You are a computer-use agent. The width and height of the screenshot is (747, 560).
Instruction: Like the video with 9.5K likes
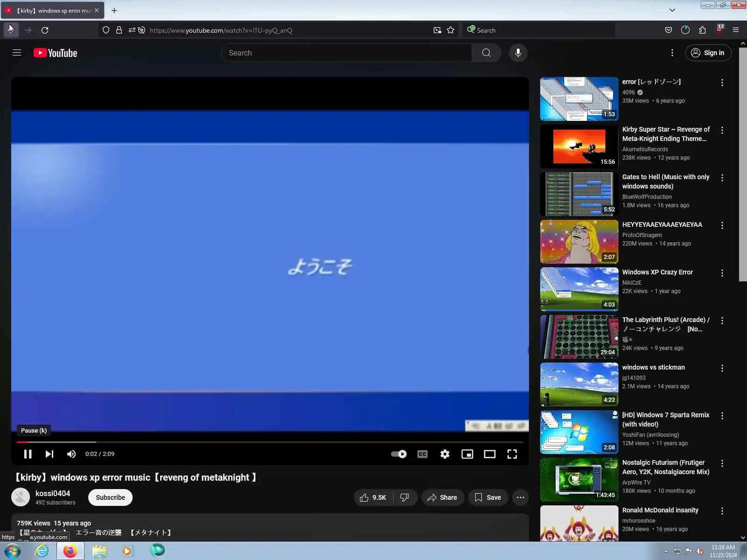click(373, 497)
